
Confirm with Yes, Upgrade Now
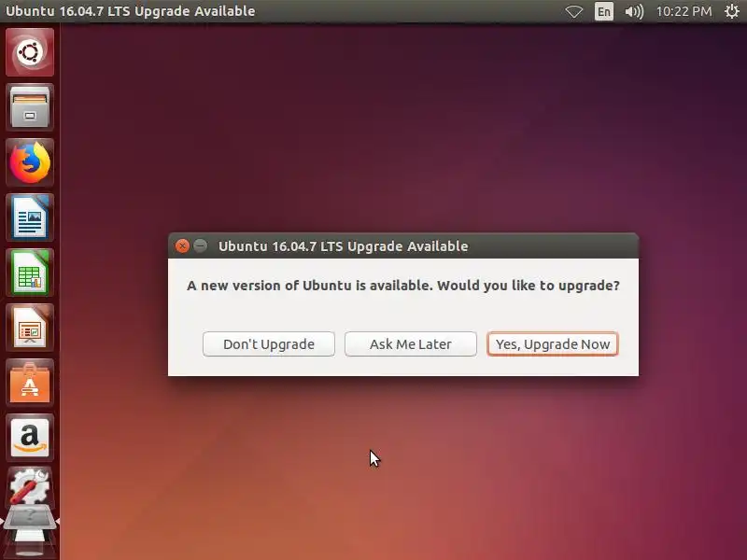(553, 343)
